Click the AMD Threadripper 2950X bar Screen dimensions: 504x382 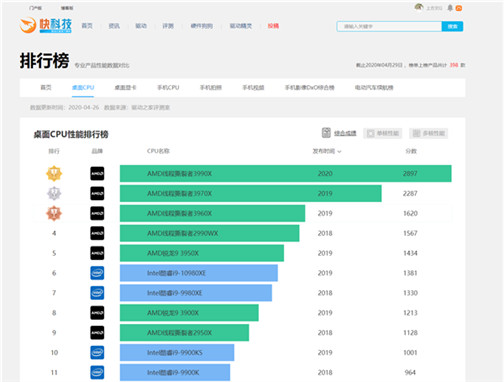[x=184, y=333]
